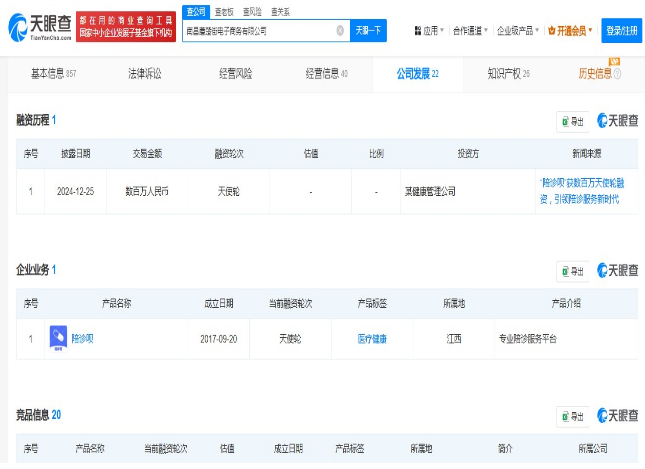Switch to the 基本信息 tab
The height and width of the screenshot is (469, 645).
[x=53, y=74]
